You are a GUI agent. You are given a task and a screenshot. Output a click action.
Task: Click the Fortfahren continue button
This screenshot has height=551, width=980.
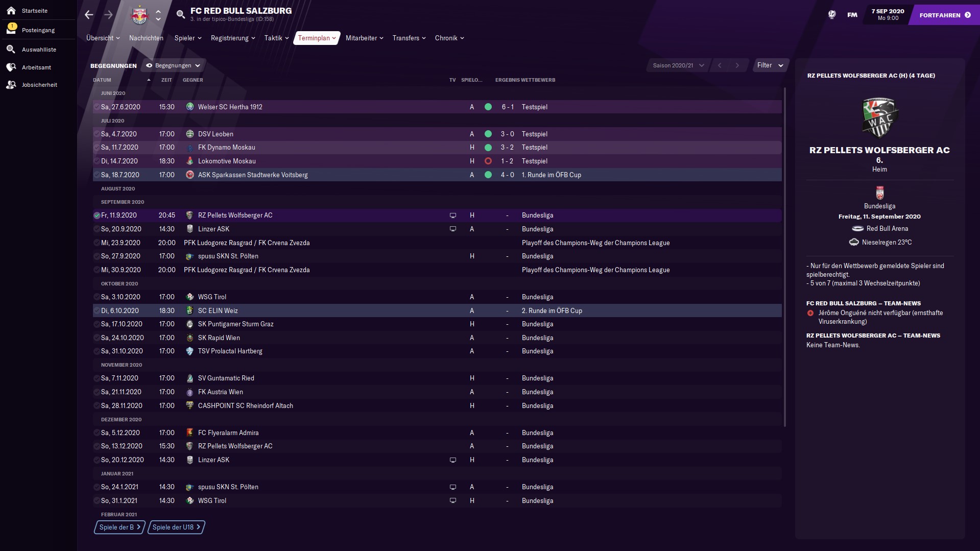coord(944,15)
